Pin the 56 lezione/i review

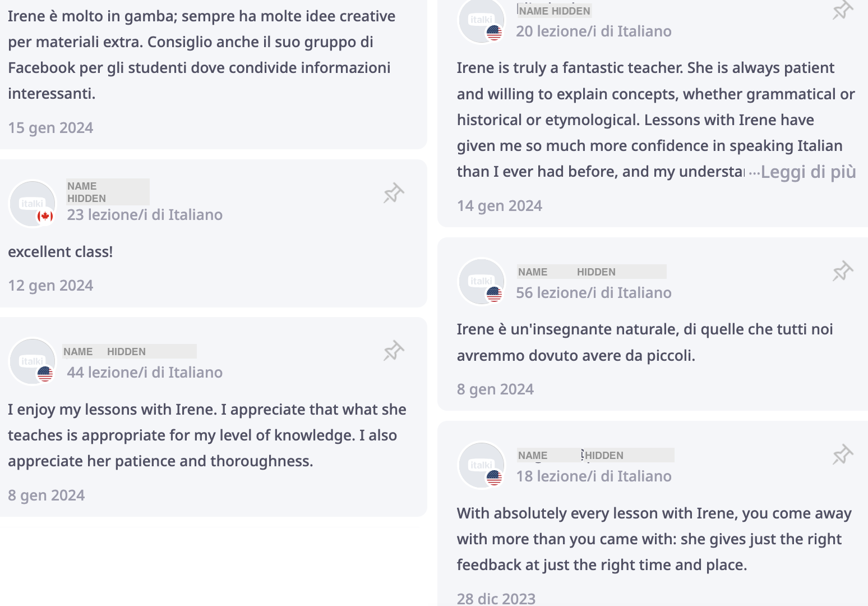[x=843, y=271]
